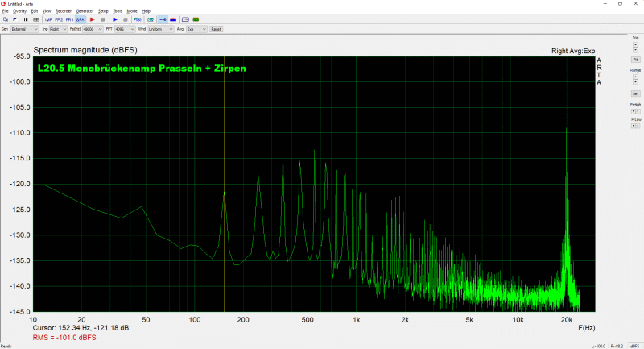The image size is (644, 349).
Task: Open the Overlay menu
Action: click(x=18, y=10)
